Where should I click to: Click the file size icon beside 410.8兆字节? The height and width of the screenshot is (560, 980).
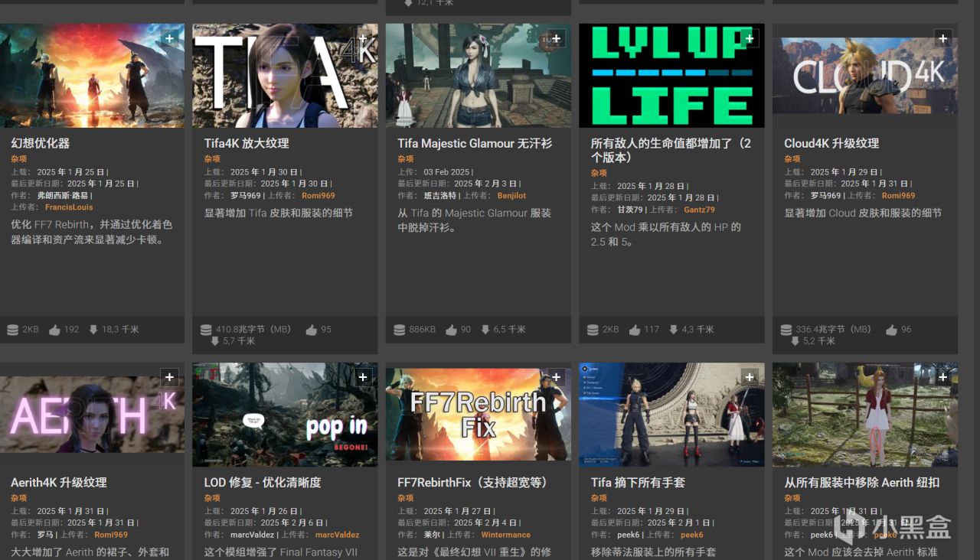pos(206,330)
